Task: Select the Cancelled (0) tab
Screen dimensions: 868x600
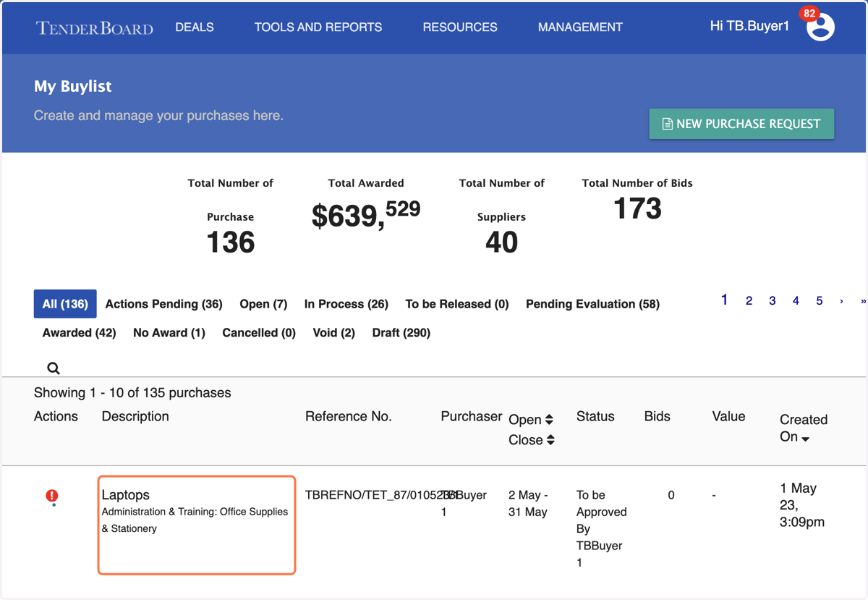Action: click(x=259, y=333)
